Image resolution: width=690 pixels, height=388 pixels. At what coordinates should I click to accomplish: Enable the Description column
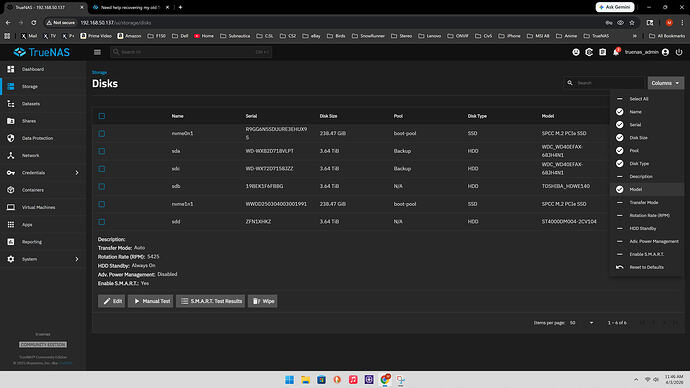(x=646, y=176)
